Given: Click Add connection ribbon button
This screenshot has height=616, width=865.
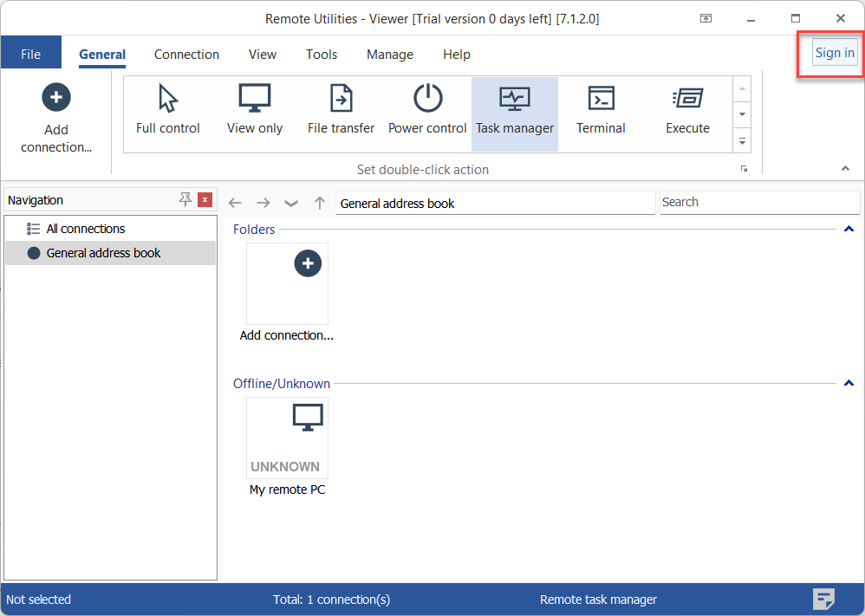Looking at the screenshot, I should click(x=56, y=119).
